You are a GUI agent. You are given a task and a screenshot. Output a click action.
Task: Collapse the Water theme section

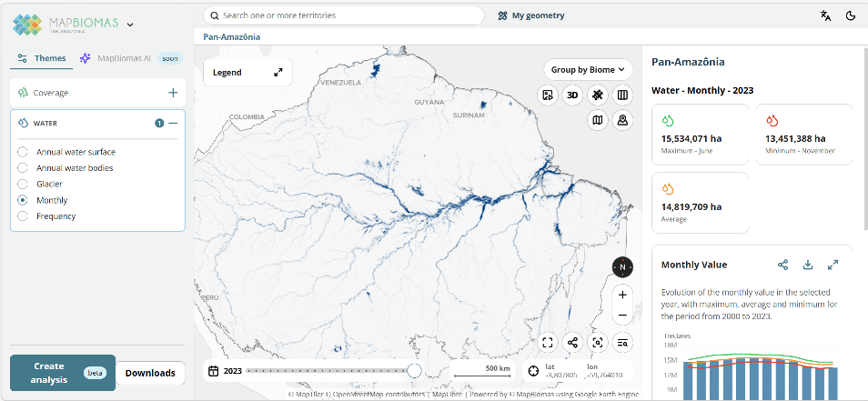tap(173, 123)
